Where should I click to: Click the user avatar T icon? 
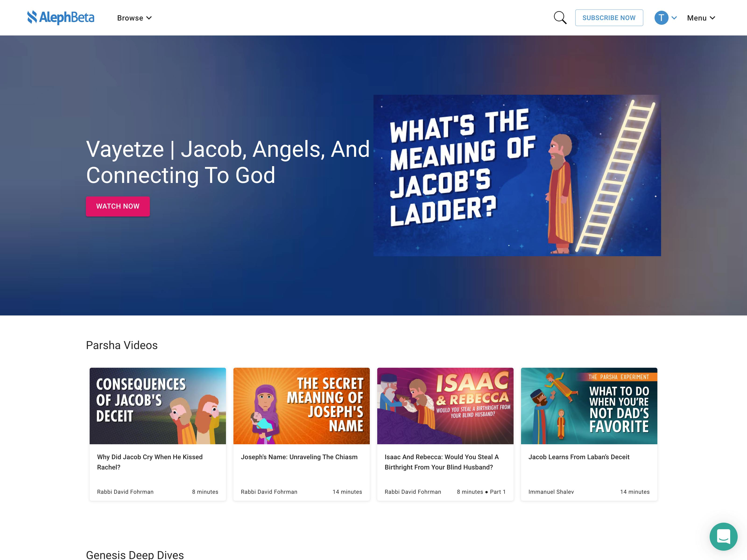pos(661,18)
